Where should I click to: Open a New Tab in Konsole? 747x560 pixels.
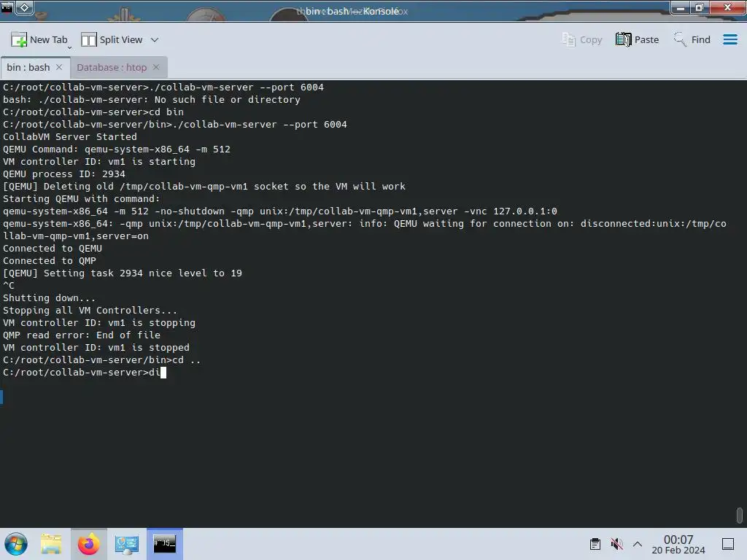pos(39,40)
